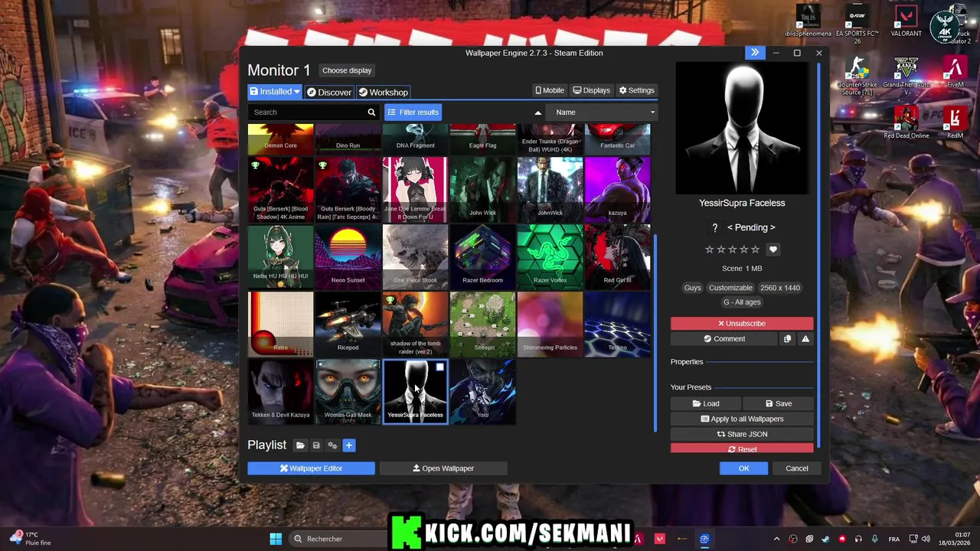Load a preset
This screenshot has height=551, width=980.
pos(706,403)
